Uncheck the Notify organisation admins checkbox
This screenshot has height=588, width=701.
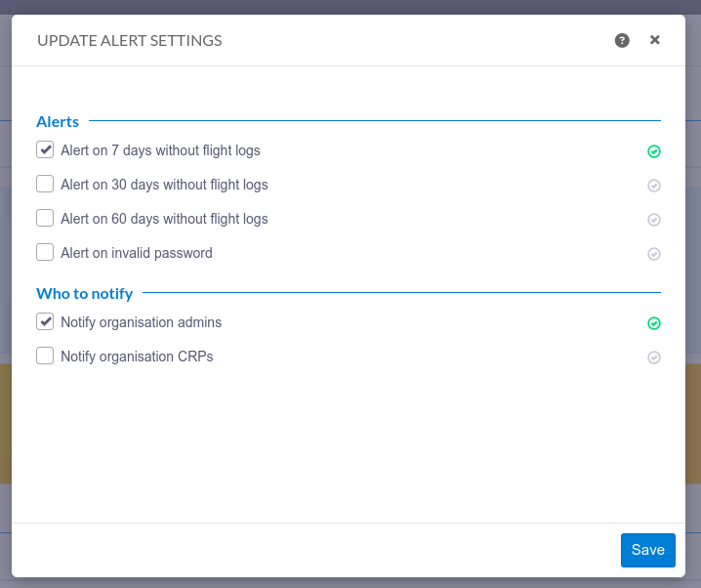pyautogui.click(x=45, y=321)
